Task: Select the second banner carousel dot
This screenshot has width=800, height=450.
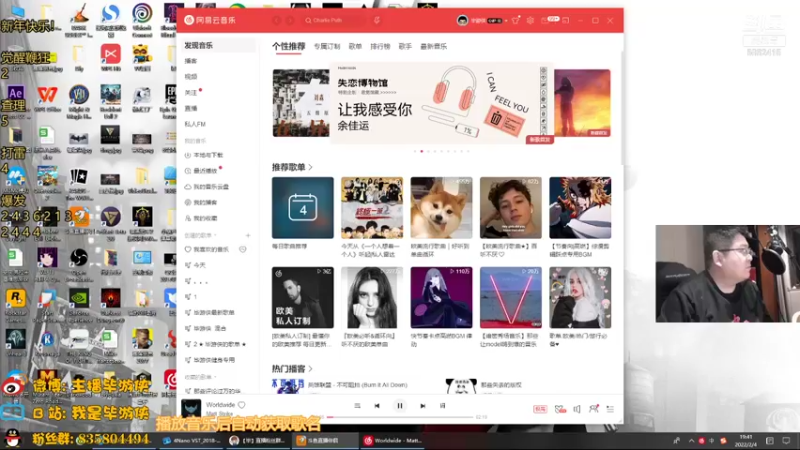Action: coord(421,151)
